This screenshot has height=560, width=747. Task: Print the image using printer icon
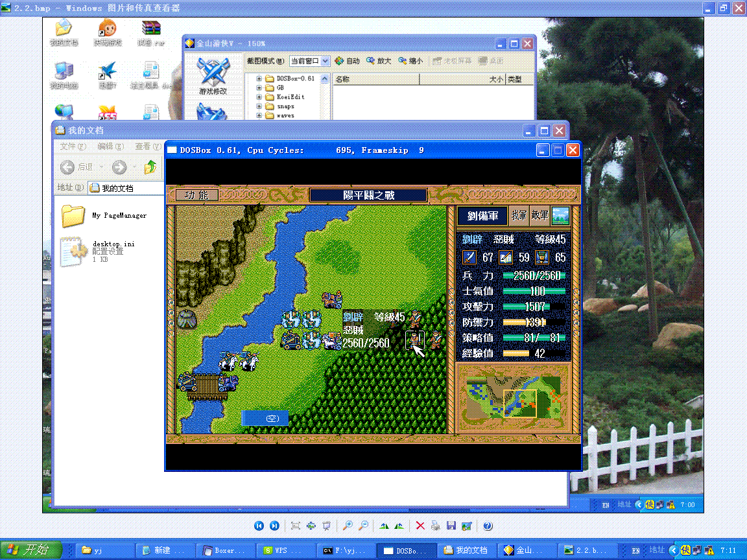point(436,526)
